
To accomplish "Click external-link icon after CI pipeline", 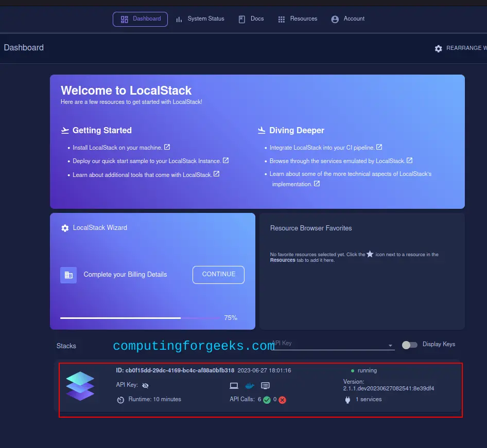I will click(379, 147).
